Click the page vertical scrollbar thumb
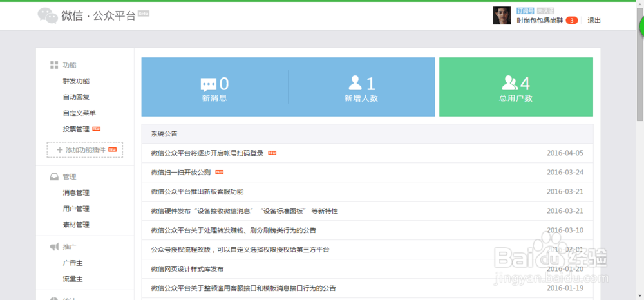Screen dimensions: 644x300 coord(640,64)
